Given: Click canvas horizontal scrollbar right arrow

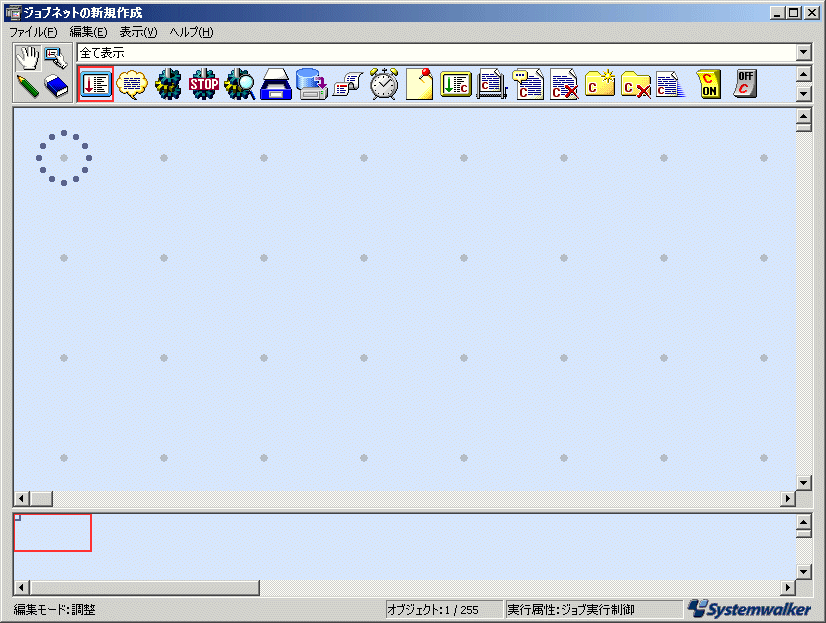Looking at the screenshot, I should pyautogui.click(x=788, y=498).
